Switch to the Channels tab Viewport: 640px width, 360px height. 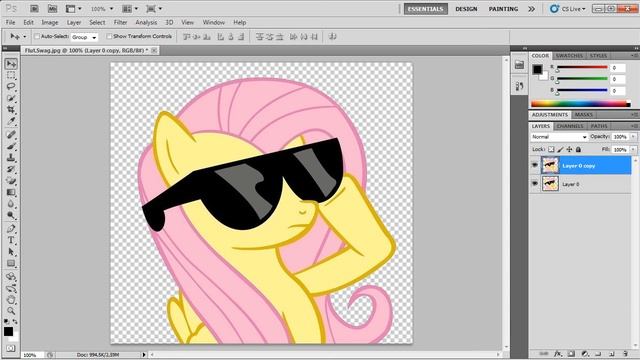(x=570, y=126)
